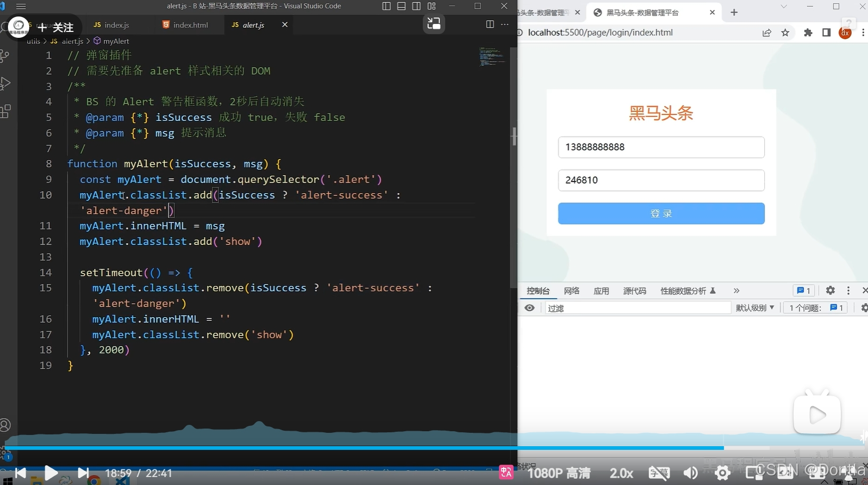Viewport: 868px width, 485px height.
Task: Bookmark this page with star icon
Action: (785, 32)
